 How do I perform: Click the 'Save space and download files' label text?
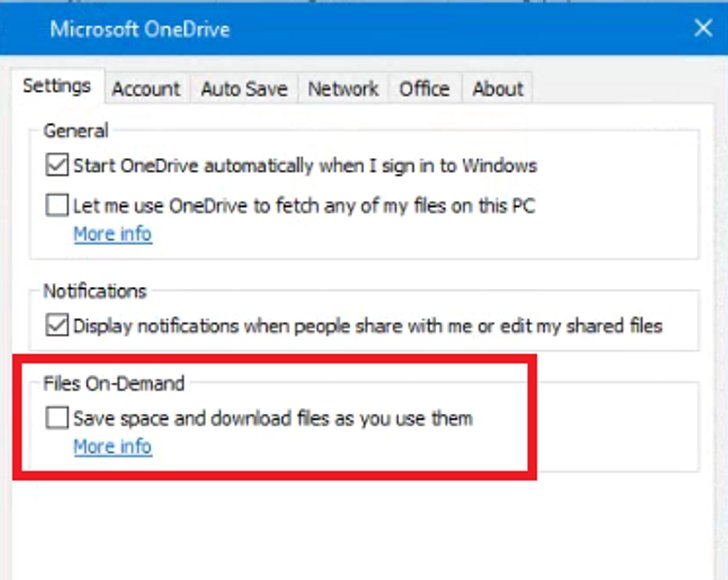coord(273,418)
